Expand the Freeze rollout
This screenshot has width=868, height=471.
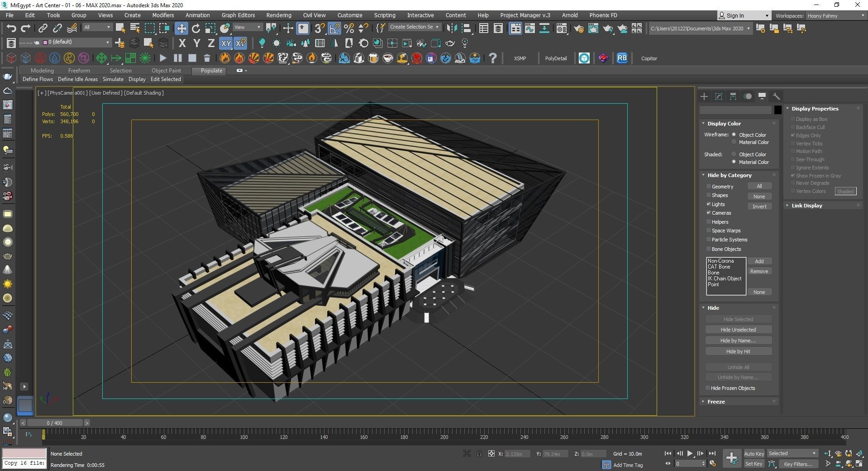tap(716, 402)
